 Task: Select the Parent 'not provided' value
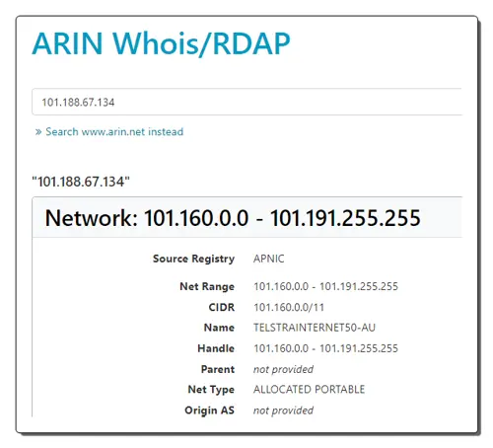pyautogui.click(x=283, y=369)
